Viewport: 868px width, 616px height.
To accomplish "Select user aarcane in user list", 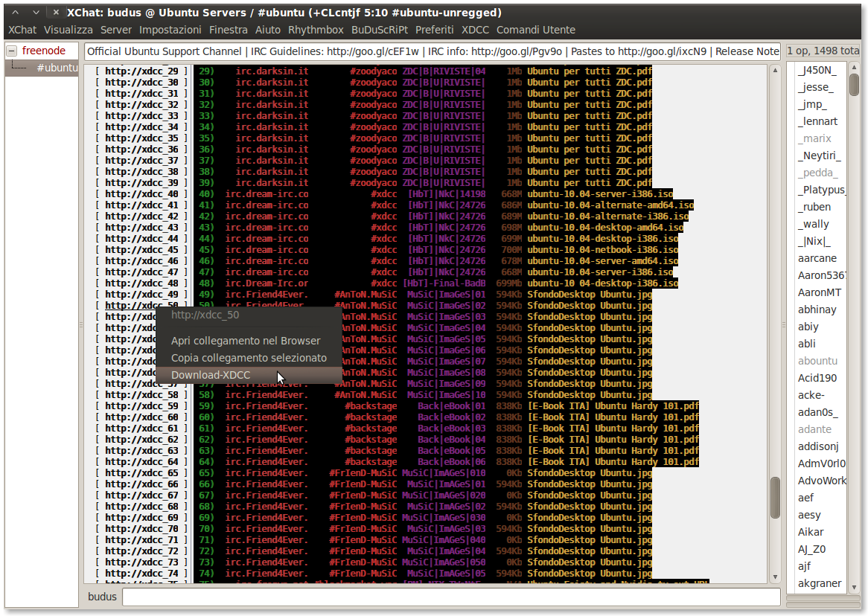I will point(817,258).
